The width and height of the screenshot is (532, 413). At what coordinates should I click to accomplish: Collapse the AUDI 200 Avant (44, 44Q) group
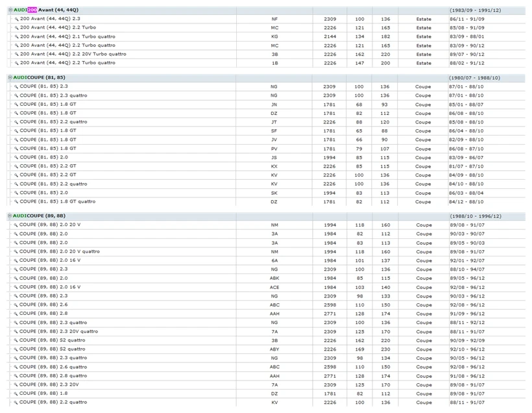10,10
